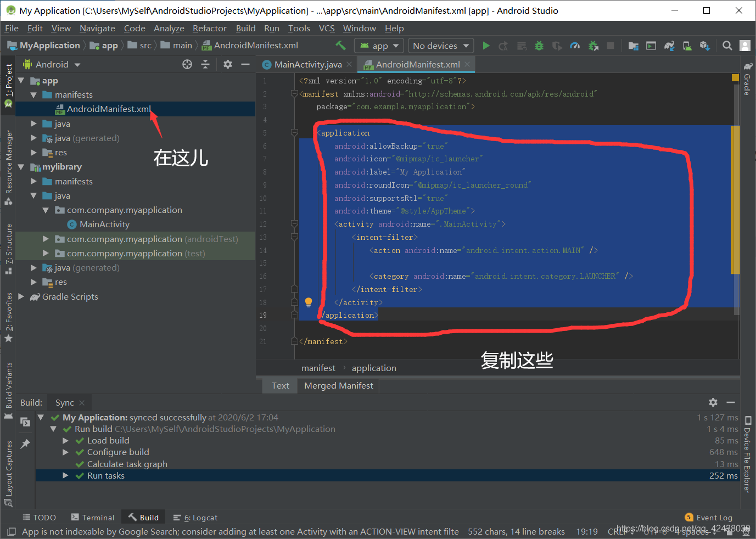Toggle the 1: Project tool window button
The height and width of the screenshot is (539, 756).
[9, 85]
